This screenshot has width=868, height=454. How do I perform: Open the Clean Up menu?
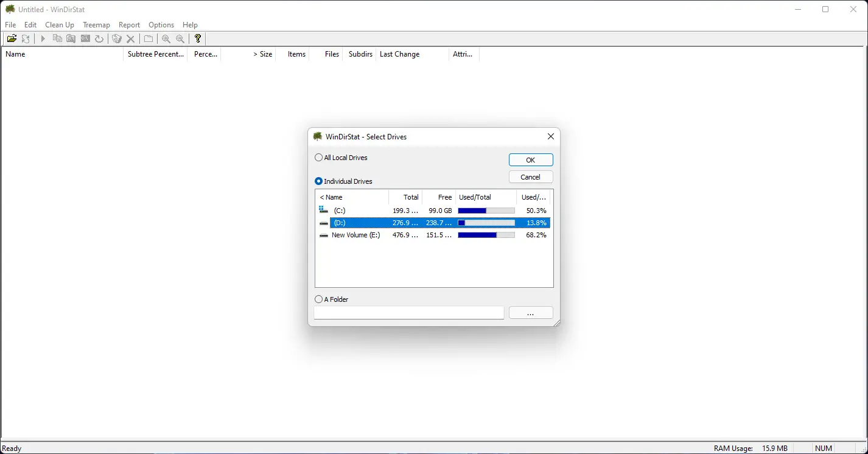tap(60, 25)
